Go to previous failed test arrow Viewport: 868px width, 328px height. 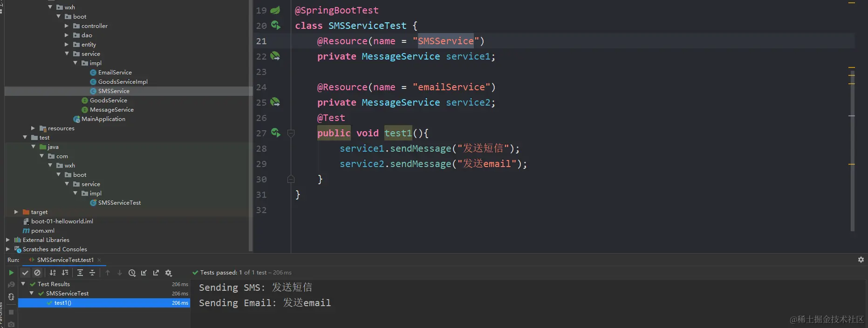tap(108, 273)
